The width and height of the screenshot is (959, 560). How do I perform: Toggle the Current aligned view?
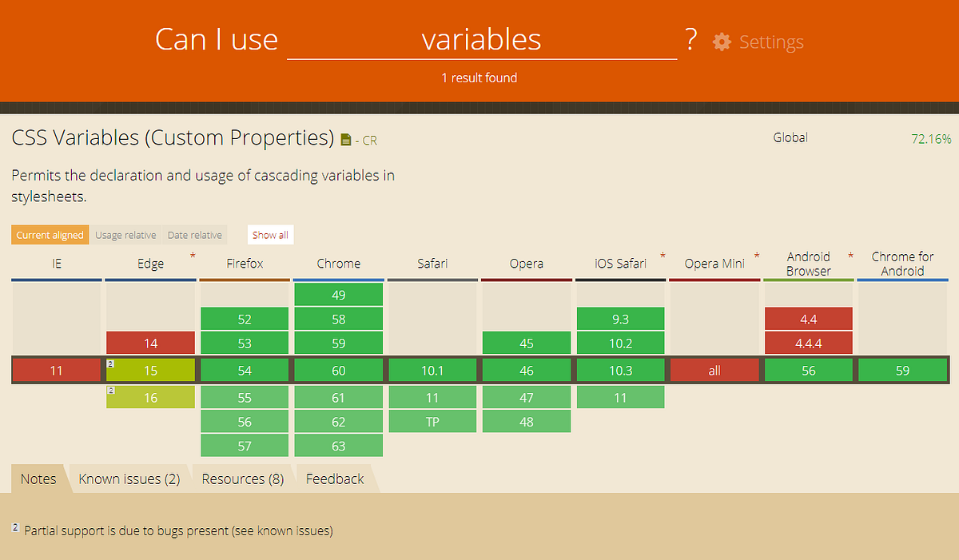(50, 234)
